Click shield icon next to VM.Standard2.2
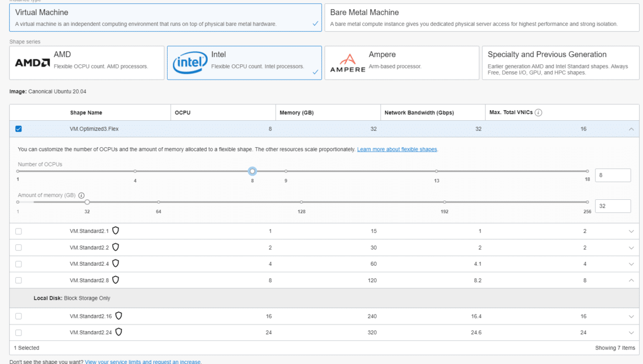643x364 pixels. pyautogui.click(x=115, y=247)
